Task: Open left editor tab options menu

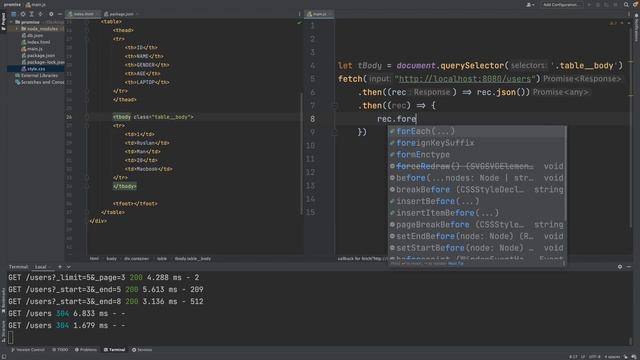Action: 299,14
